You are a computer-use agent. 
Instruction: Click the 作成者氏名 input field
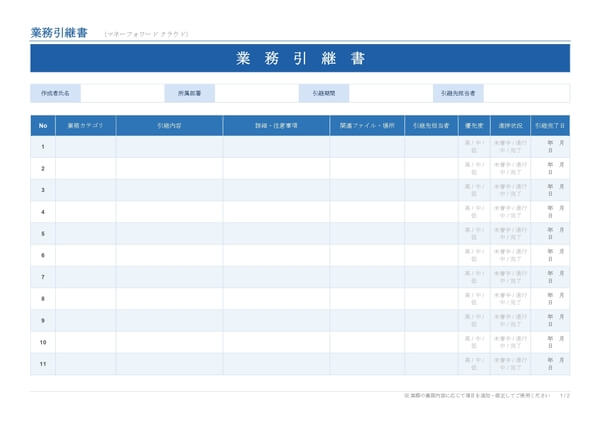121,93
